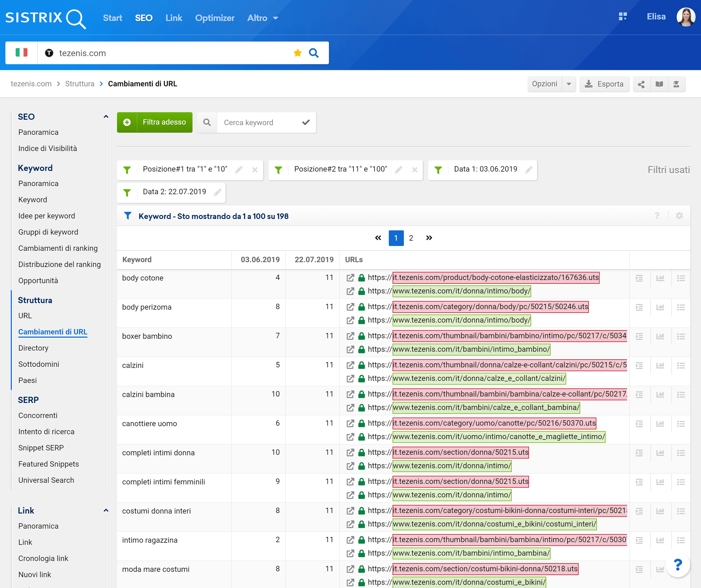The height and width of the screenshot is (588, 701).
Task: Open Featured Snippets sidebar item
Action: 49,464
